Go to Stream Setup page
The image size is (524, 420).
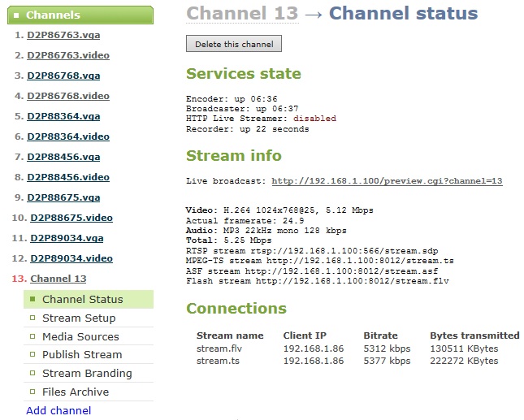tap(79, 318)
